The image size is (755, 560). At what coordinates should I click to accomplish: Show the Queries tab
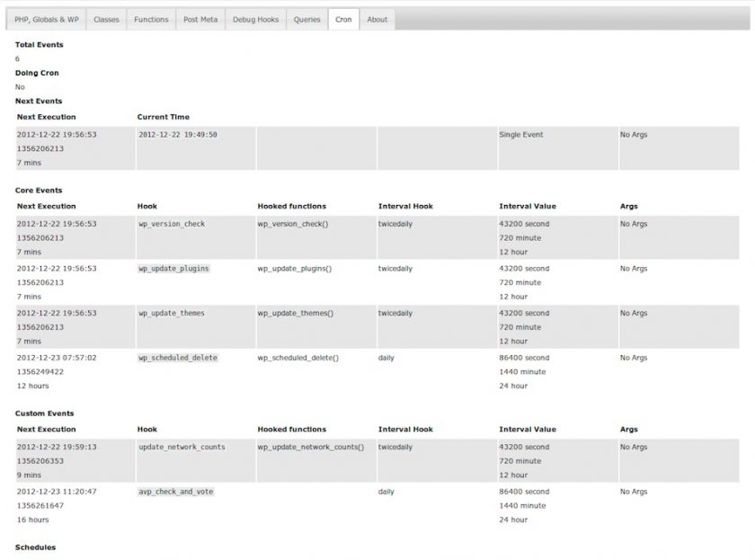click(x=306, y=19)
